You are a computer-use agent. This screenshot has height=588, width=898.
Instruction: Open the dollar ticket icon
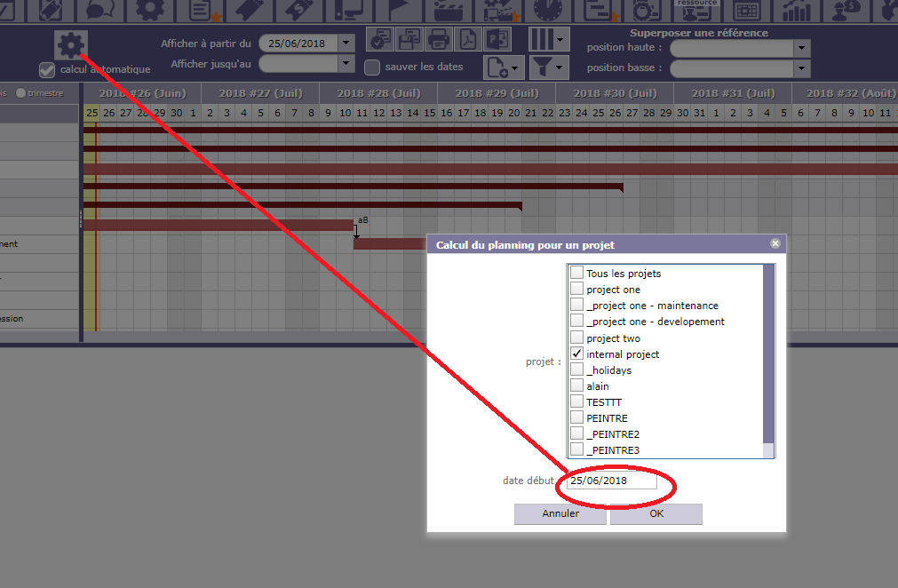298,10
